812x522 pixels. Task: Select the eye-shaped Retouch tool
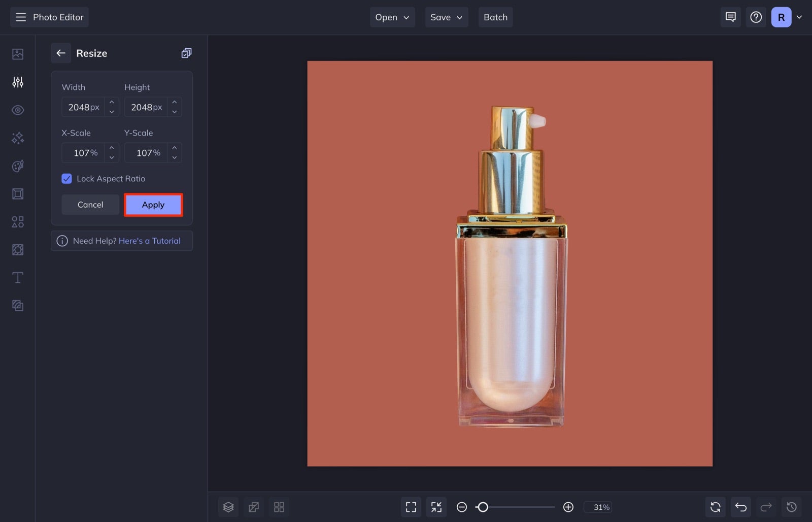point(17,110)
